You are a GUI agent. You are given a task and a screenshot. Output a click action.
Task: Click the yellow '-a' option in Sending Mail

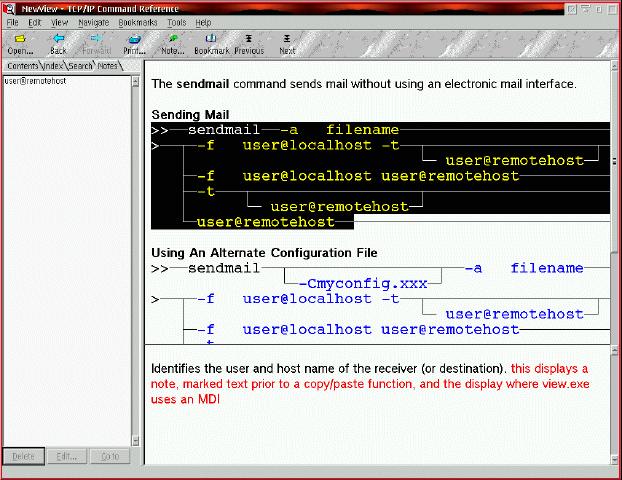pos(288,130)
